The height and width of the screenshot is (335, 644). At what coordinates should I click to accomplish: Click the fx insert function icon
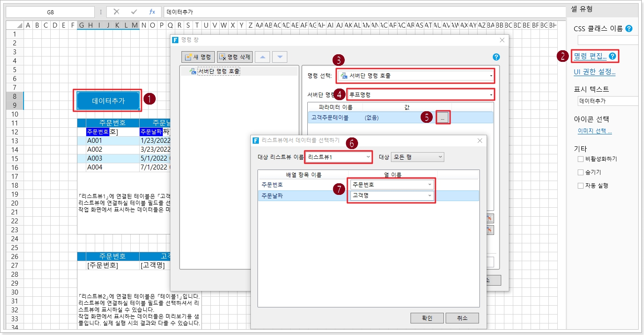[x=152, y=12]
